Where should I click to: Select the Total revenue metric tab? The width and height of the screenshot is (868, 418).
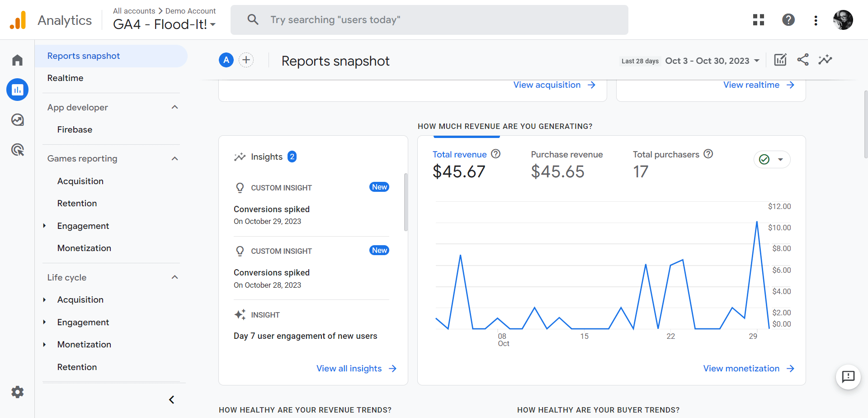coord(459,154)
